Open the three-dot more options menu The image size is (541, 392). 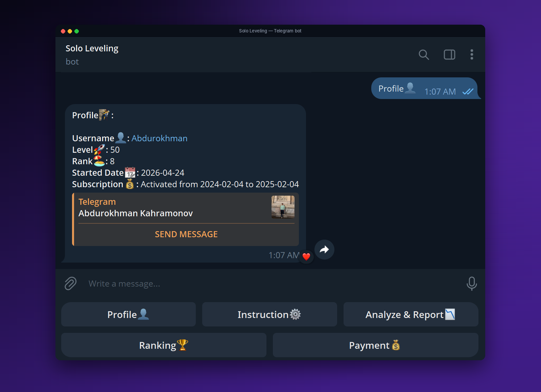(472, 55)
